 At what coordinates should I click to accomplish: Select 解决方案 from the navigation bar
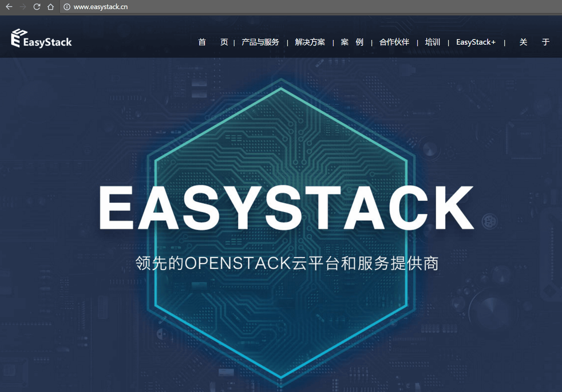pos(310,42)
